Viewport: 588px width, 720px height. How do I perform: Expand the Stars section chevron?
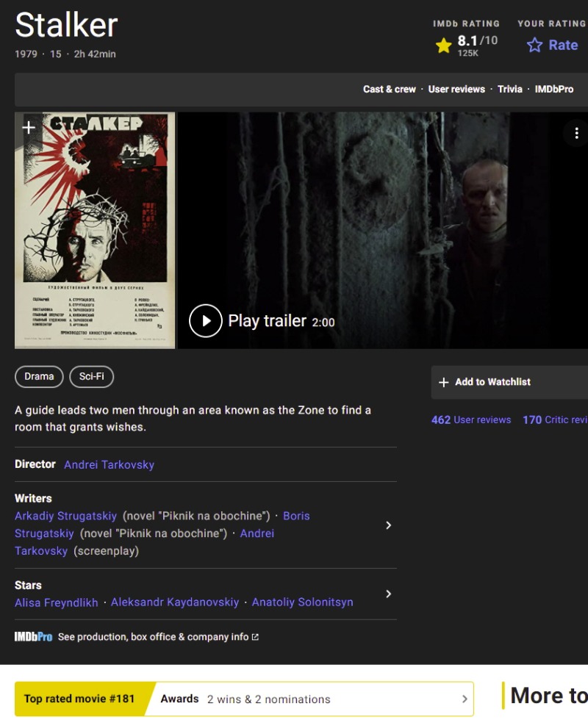389,594
